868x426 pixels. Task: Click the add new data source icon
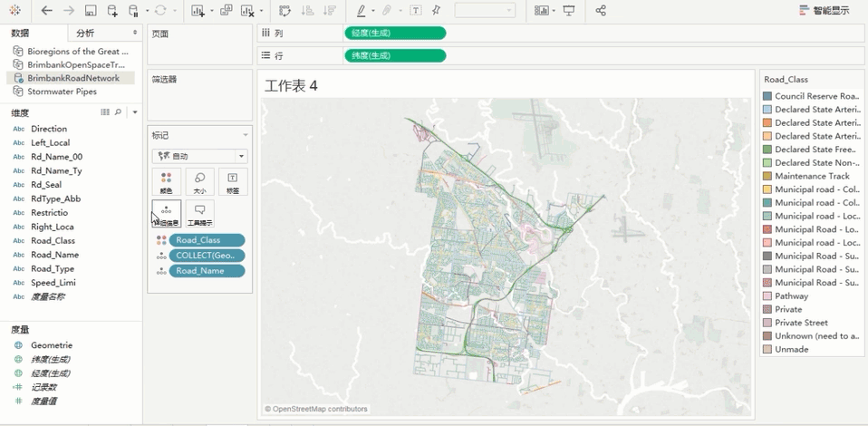pos(112,11)
